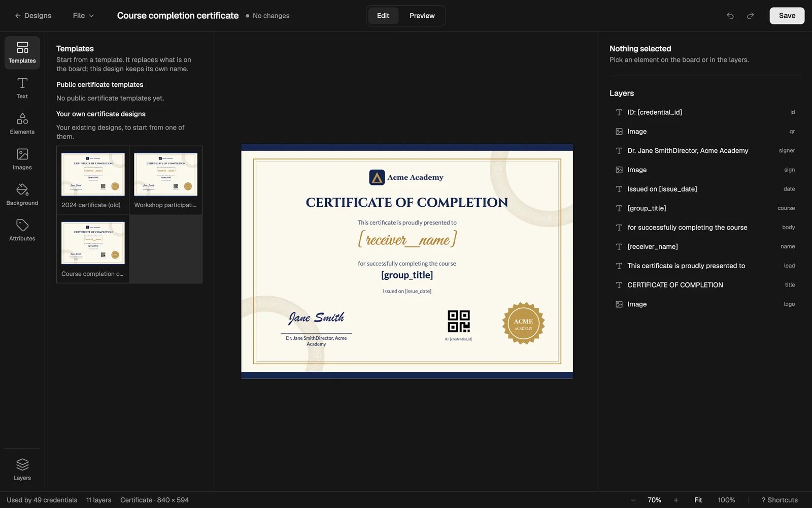
Task: Open the File dropdown menu
Action: [83, 16]
